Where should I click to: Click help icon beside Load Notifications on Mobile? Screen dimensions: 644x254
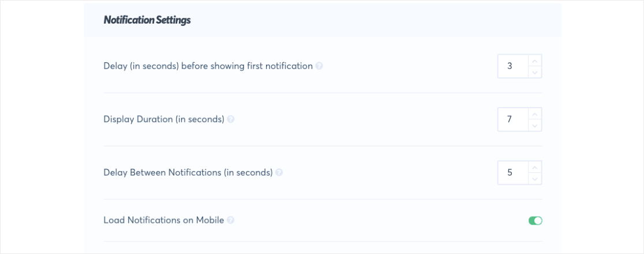(x=231, y=220)
